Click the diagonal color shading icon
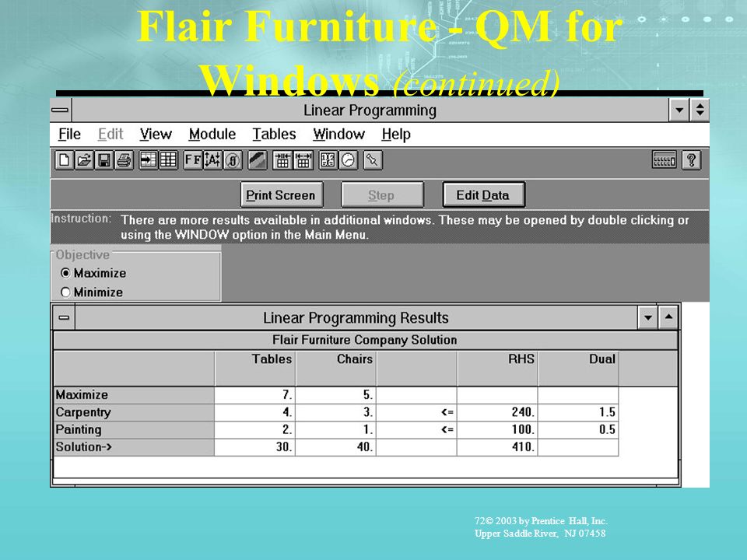Screen dimensions: 747x560 coord(258,160)
